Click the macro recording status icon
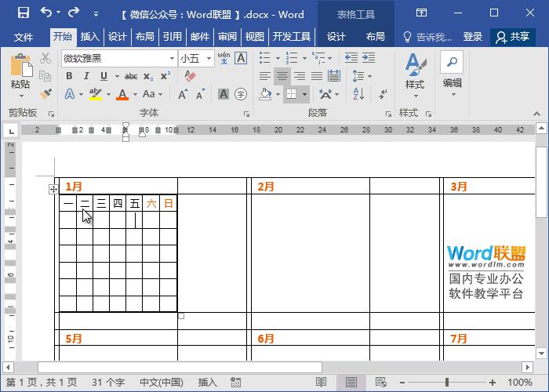 [x=235, y=382]
